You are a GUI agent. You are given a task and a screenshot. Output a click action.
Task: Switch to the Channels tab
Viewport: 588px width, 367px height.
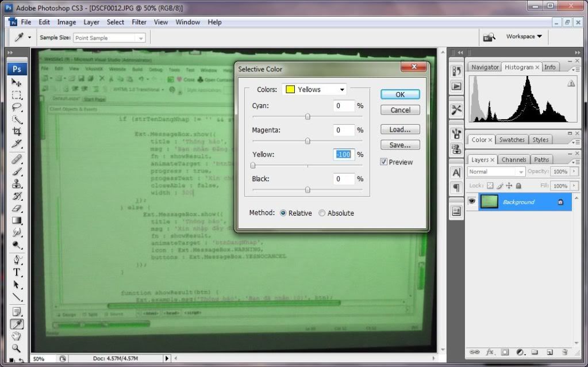point(513,160)
